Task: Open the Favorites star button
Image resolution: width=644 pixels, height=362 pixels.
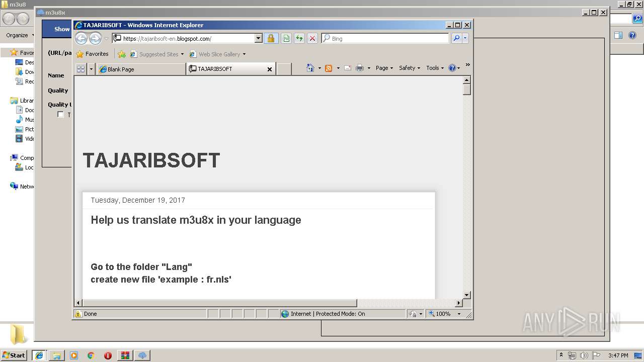Action: click(92, 54)
